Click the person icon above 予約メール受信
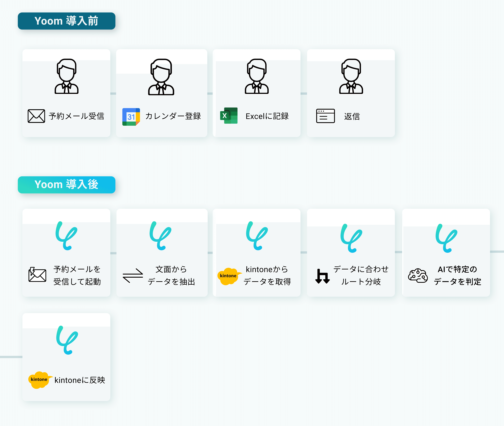The width and height of the screenshot is (504, 426). [66, 76]
